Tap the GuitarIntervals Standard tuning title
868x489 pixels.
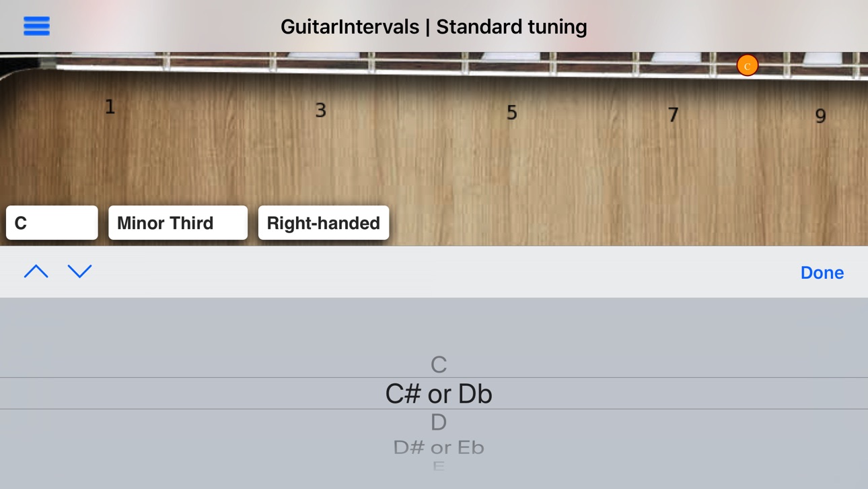click(x=434, y=26)
